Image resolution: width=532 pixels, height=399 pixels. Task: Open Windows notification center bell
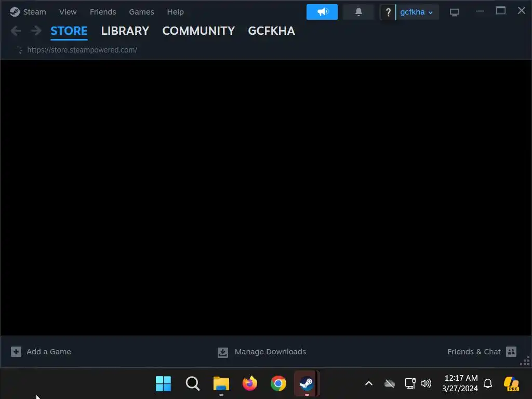coord(488,384)
